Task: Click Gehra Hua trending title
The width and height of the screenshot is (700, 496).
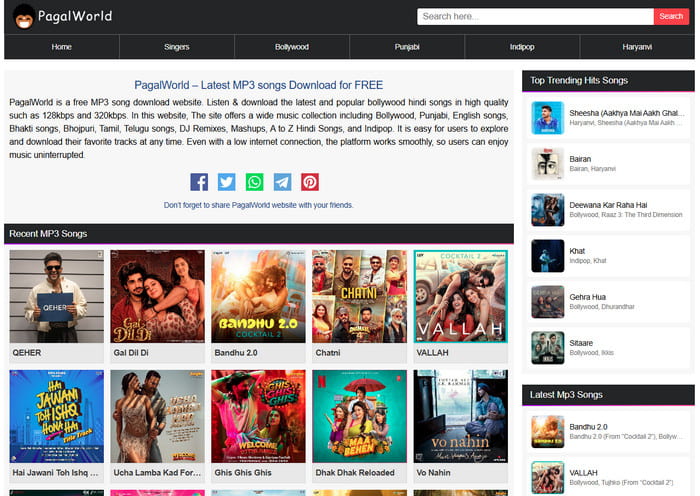Action: pos(588,297)
